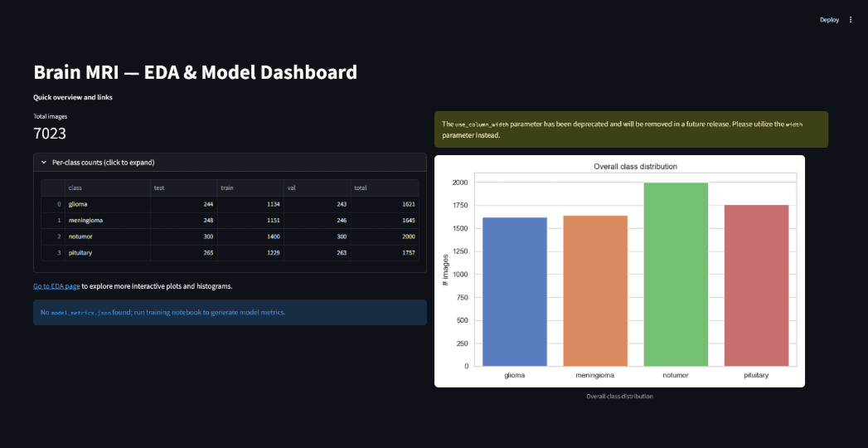This screenshot has height=448, width=868.
Task: Sort table by the test column header
Action: click(184, 188)
